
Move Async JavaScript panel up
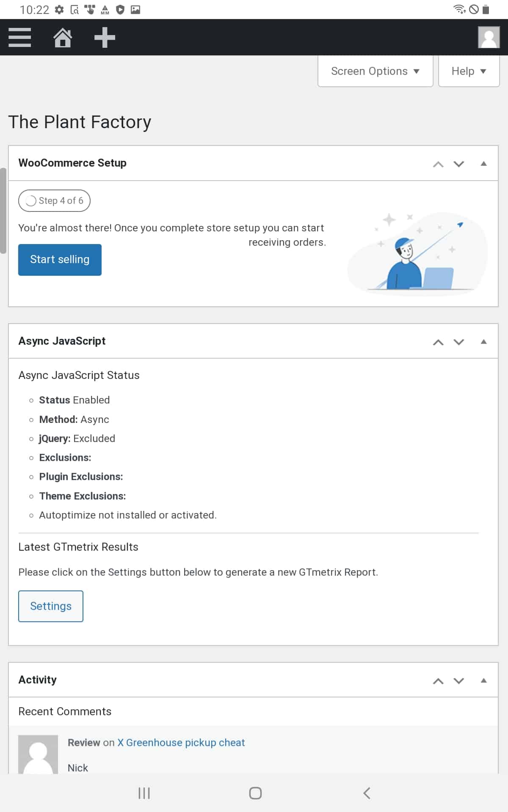tap(438, 342)
